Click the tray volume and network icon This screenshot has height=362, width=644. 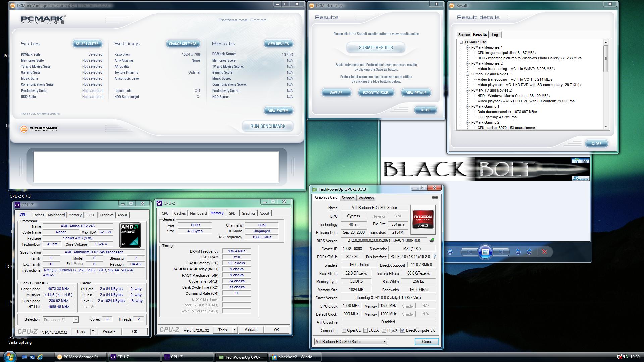(x=623, y=357)
